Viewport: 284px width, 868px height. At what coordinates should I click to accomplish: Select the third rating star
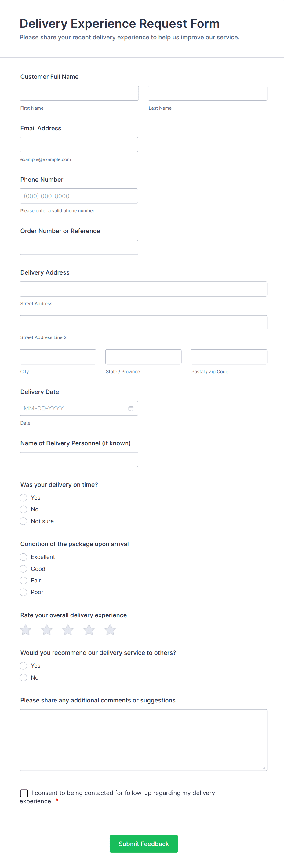68,629
